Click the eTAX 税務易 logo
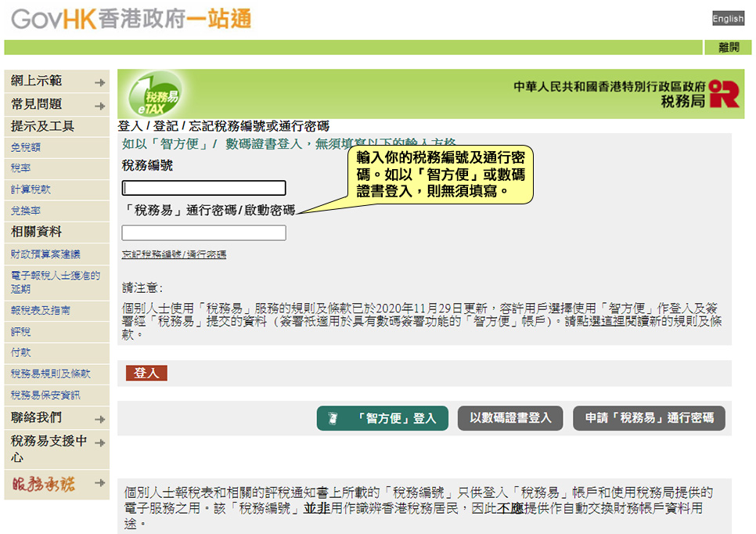 pyautogui.click(x=156, y=95)
